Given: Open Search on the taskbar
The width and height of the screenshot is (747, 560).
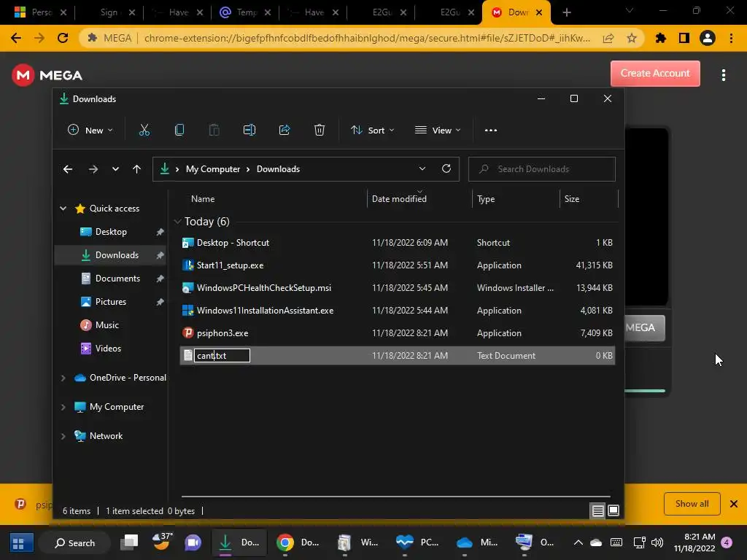Looking at the screenshot, I should click(75, 542).
